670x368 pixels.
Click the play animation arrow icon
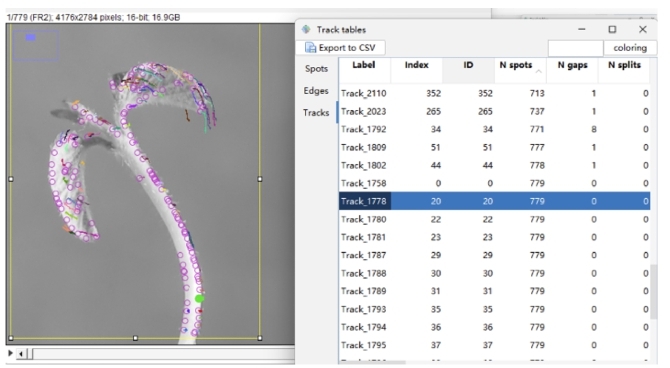10,353
